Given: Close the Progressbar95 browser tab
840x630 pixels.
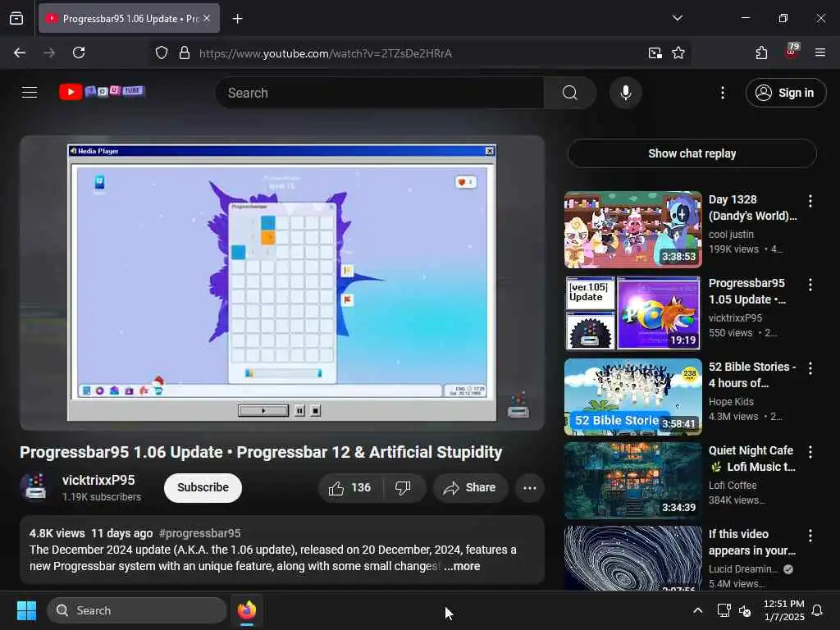Looking at the screenshot, I should (x=207, y=18).
